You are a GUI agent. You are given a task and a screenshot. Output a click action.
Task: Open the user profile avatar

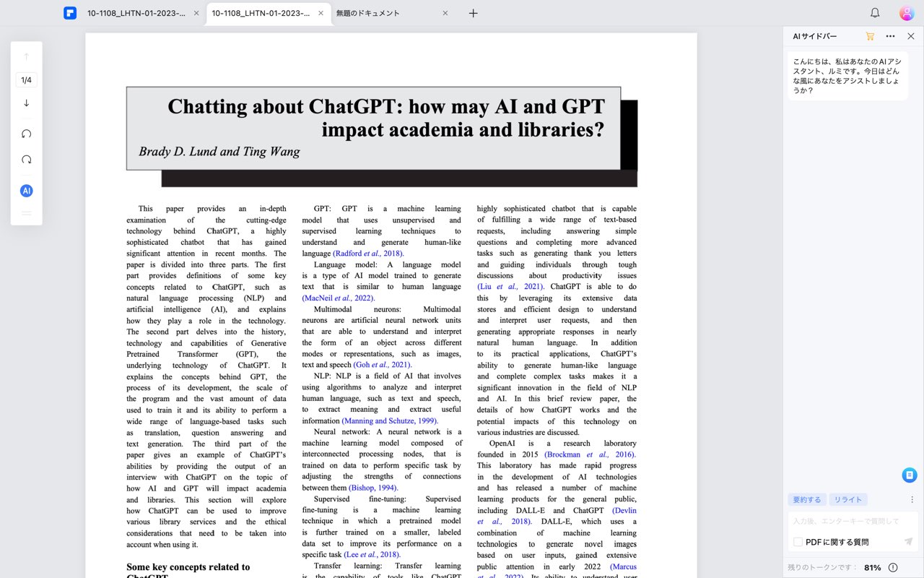pos(907,13)
